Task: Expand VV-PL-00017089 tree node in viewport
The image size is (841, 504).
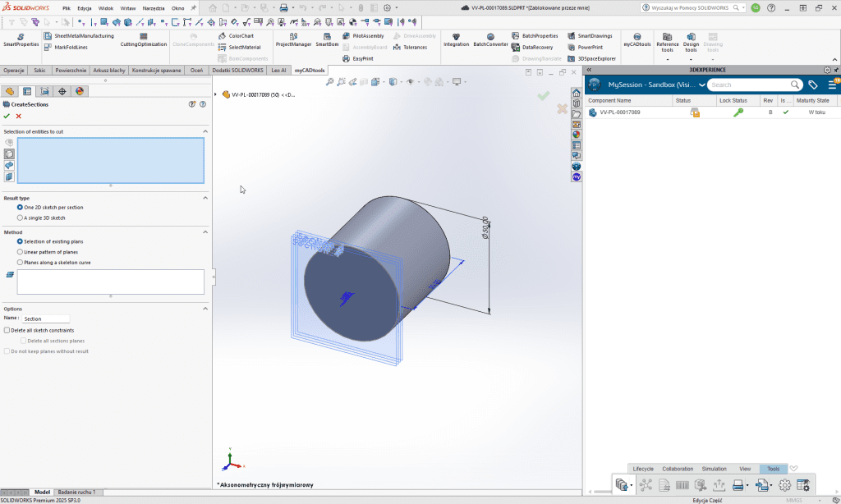Action: [x=216, y=94]
